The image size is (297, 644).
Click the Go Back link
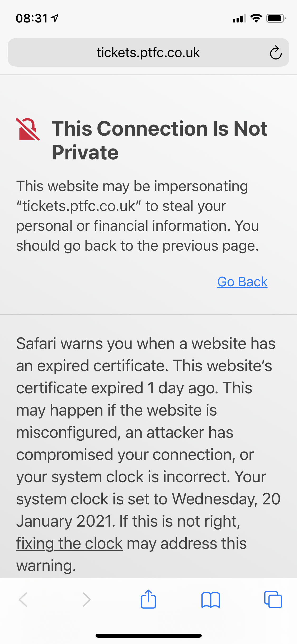click(x=242, y=282)
